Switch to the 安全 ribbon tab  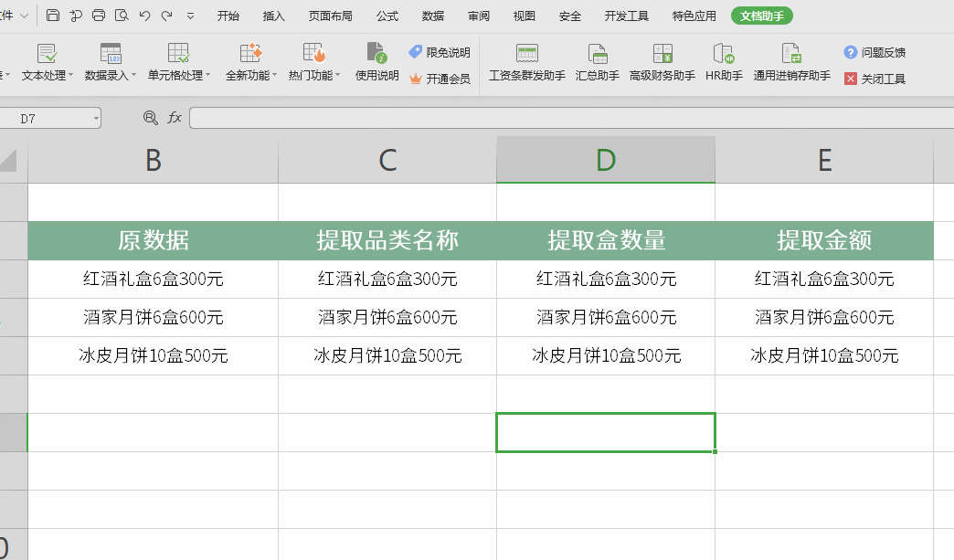[x=570, y=16]
